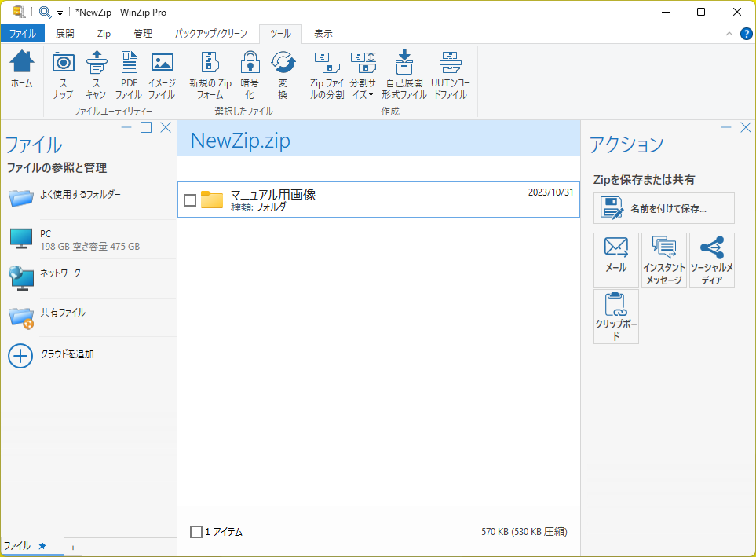Click 名前を付けて保存 to save the Zip
The width and height of the screenshot is (756, 557).
coord(663,207)
